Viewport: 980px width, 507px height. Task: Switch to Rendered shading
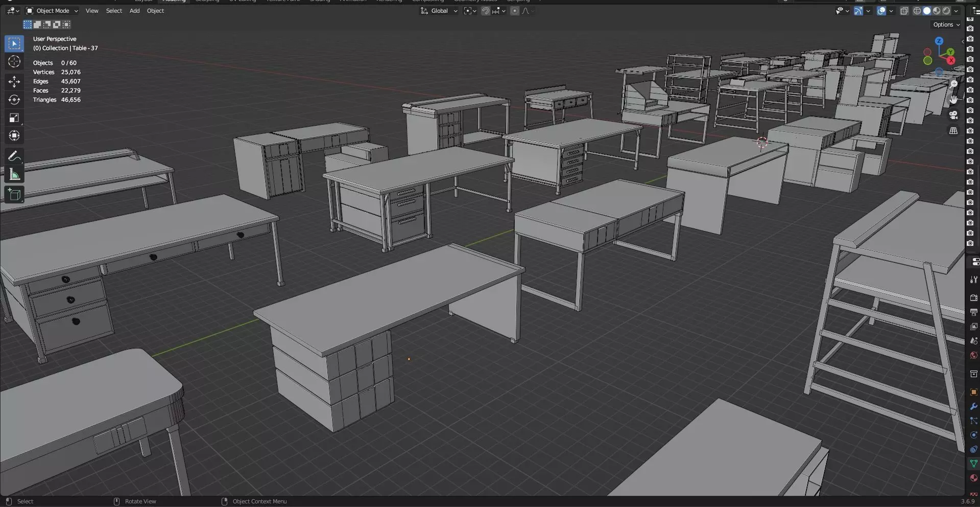946,11
